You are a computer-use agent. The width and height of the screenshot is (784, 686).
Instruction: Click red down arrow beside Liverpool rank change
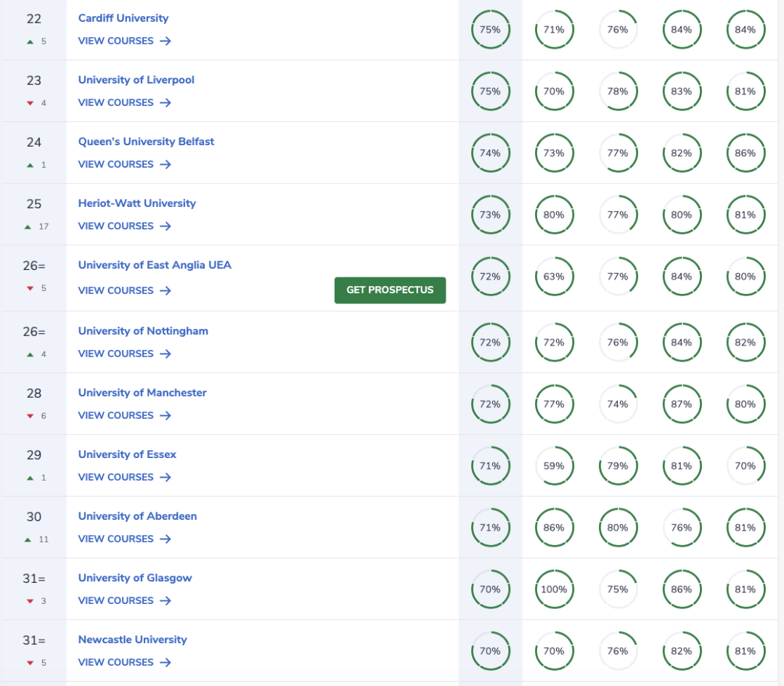(30, 104)
